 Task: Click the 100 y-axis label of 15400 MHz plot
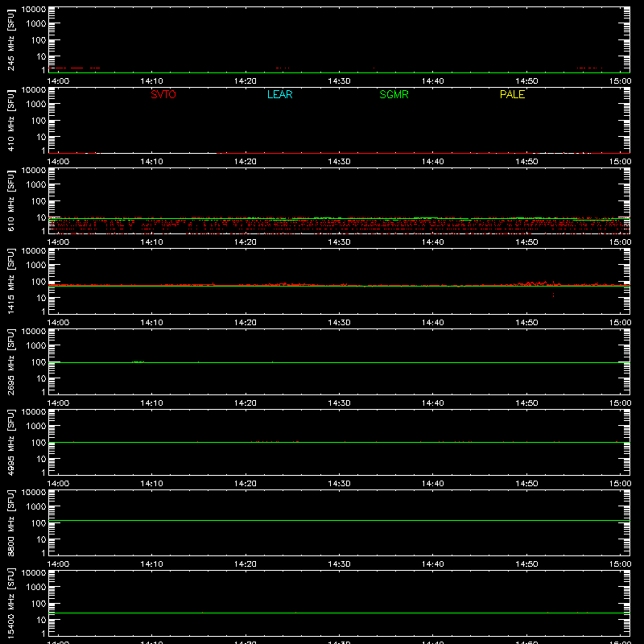(x=39, y=603)
